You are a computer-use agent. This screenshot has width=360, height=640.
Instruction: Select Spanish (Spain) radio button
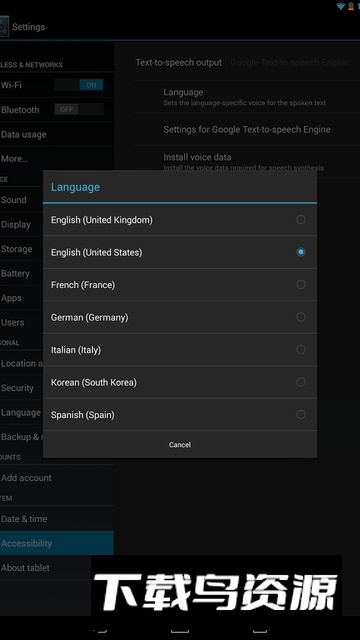click(x=301, y=415)
